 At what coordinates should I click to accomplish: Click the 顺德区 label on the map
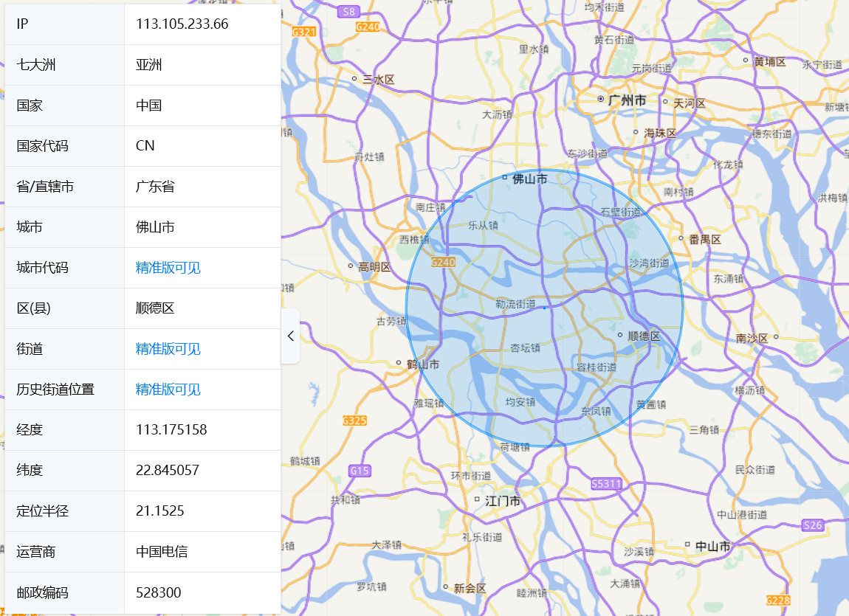[x=642, y=336]
